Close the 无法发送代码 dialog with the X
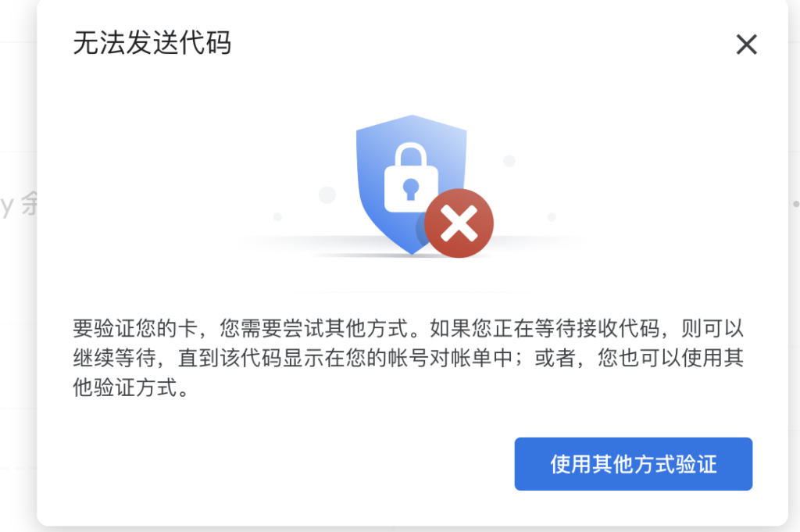The height and width of the screenshot is (532, 800). pyautogui.click(x=746, y=45)
